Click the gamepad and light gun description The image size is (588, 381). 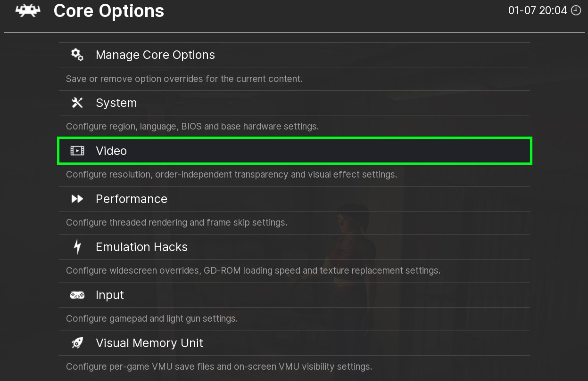[151, 319]
